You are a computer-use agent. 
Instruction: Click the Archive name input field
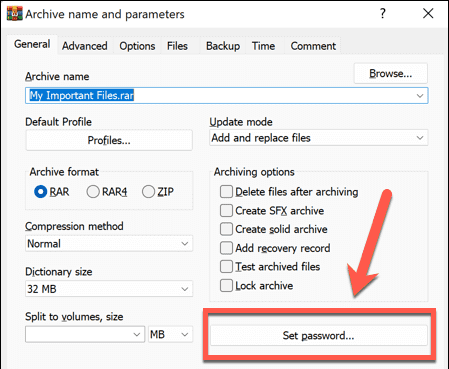[x=227, y=96]
